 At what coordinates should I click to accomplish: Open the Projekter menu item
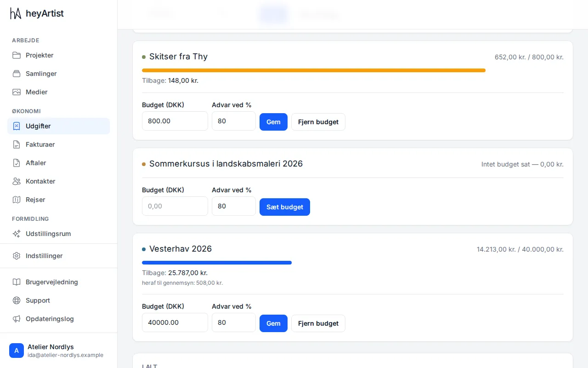(58, 55)
